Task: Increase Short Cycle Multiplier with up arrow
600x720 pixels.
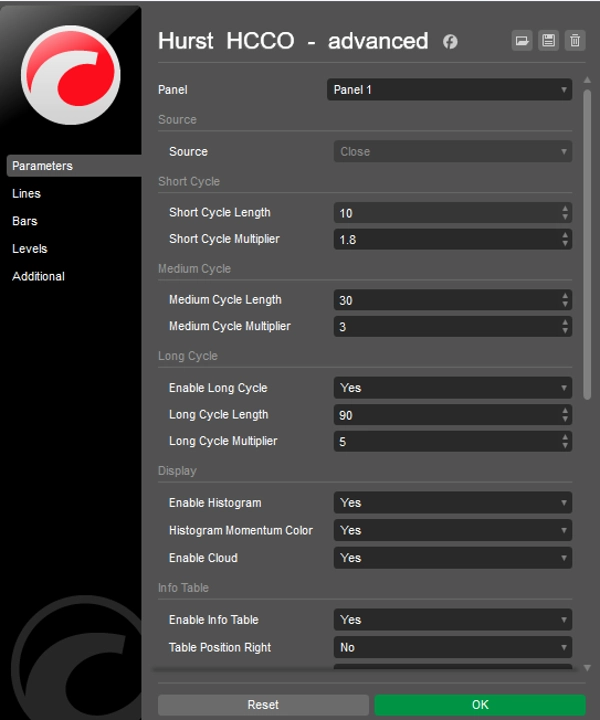Action: click(565, 235)
